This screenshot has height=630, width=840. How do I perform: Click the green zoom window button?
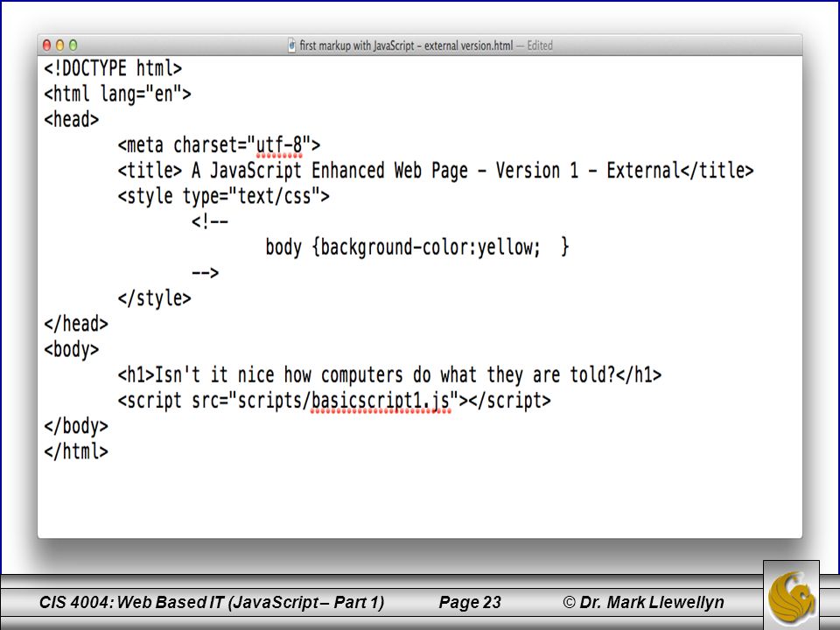(73, 45)
